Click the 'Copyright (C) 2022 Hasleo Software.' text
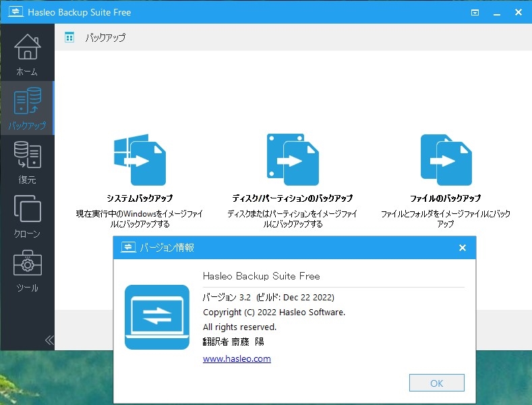532x405 pixels. [x=274, y=313]
